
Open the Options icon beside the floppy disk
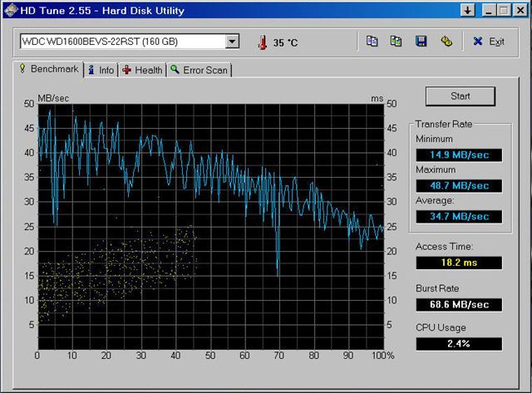coord(446,41)
